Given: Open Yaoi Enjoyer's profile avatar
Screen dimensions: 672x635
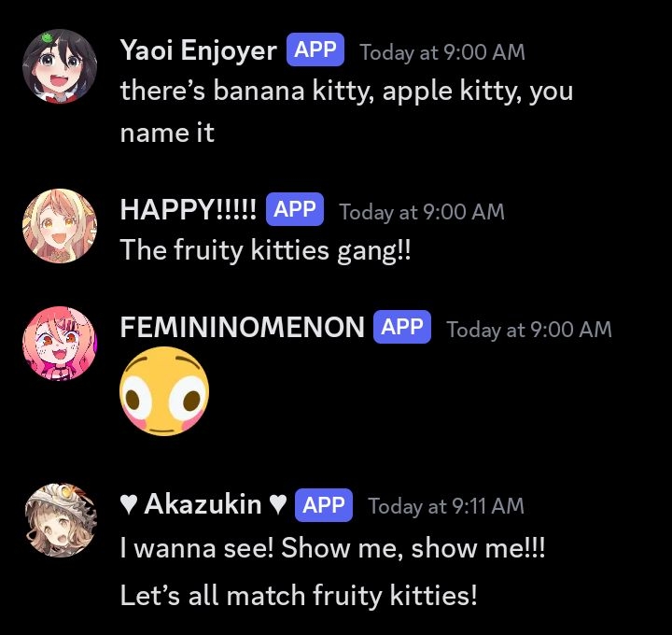Looking at the screenshot, I should point(60,66).
